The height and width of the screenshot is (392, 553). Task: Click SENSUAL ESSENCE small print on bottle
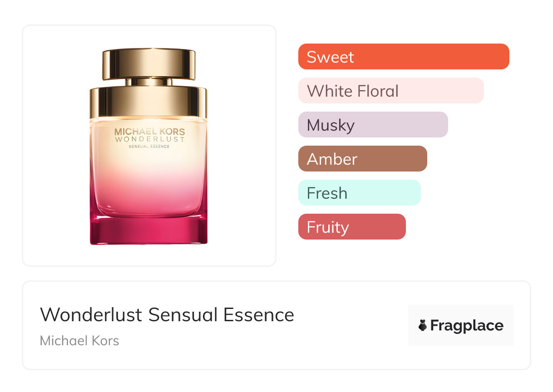pyautogui.click(x=149, y=147)
